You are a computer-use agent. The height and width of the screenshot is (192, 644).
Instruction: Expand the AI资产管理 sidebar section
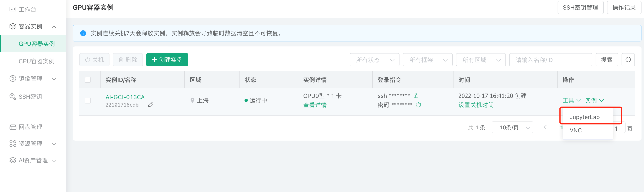pos(54,160)
